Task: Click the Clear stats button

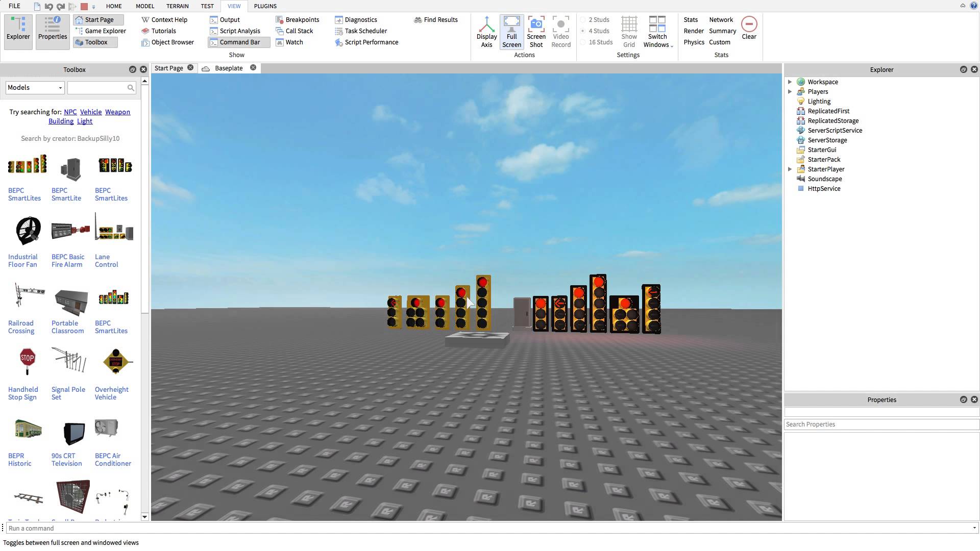Action: pos(749,28)
